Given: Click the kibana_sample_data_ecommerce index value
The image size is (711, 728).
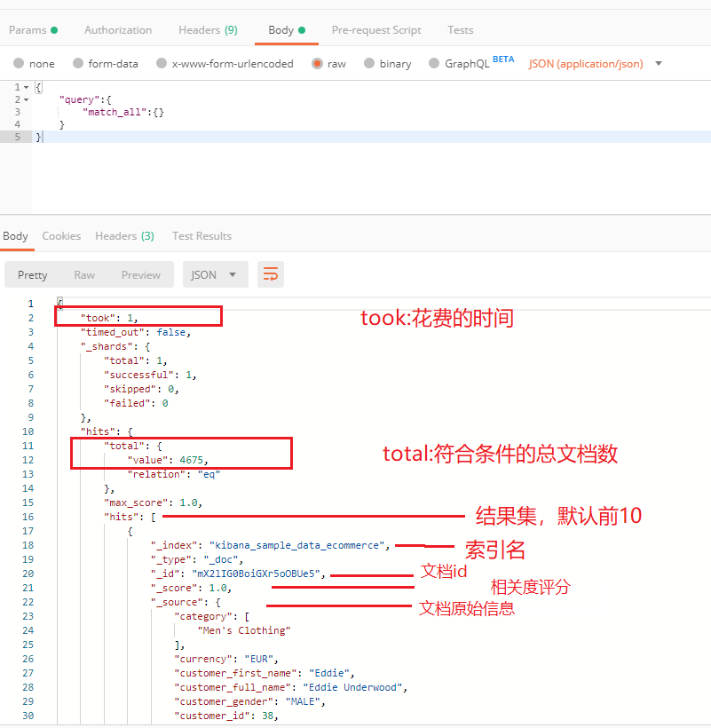Looking at the screenshot, I should pyautogui.click(x=297, y=545).
